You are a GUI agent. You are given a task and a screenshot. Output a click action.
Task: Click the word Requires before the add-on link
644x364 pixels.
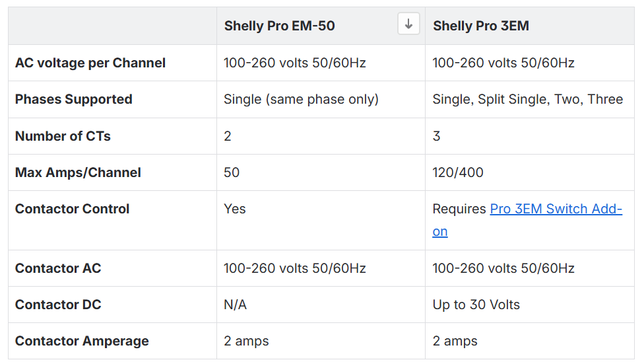pyautogui.click(x=459, y=209)
